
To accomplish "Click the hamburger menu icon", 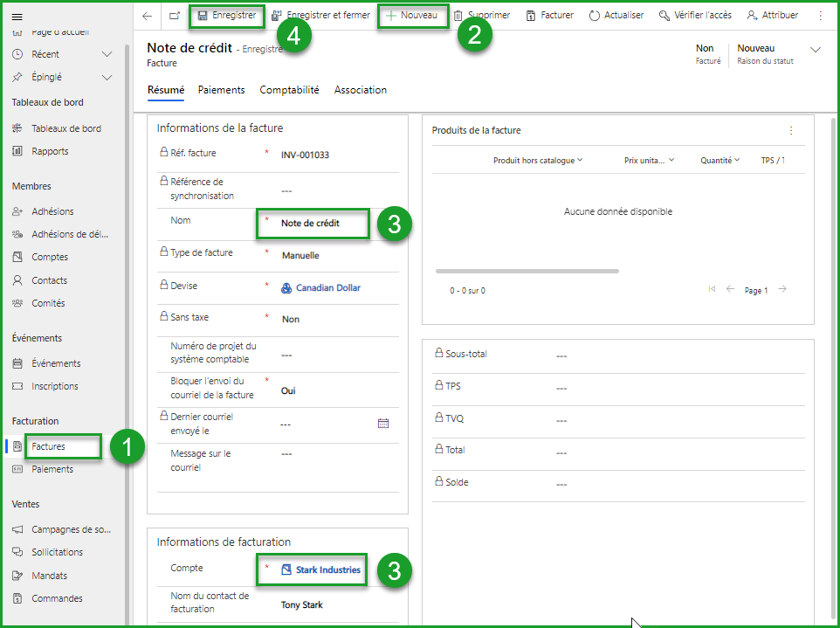I will point(17,17).
